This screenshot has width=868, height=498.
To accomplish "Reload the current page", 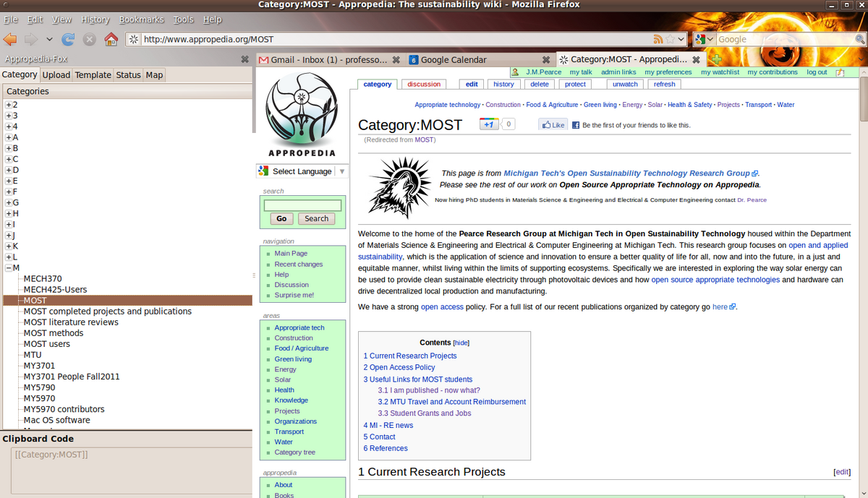I will (x=68, y=39).
